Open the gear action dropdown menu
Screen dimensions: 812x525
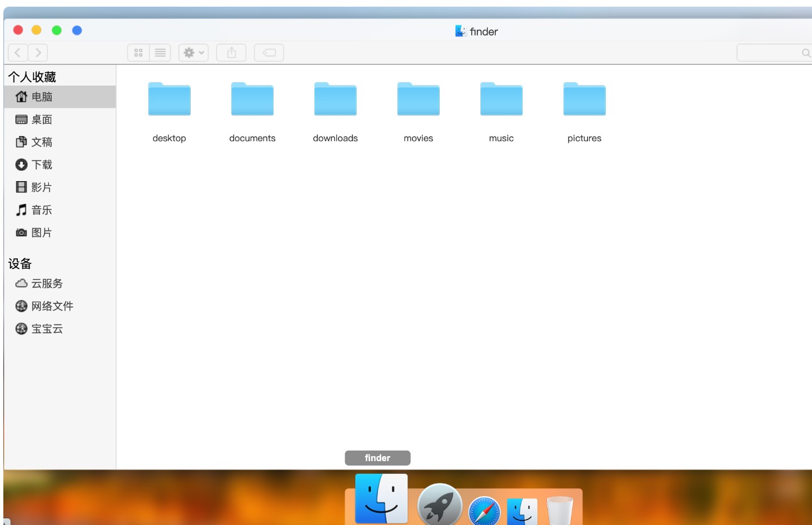pyautogui.click(x=193, y=53)
